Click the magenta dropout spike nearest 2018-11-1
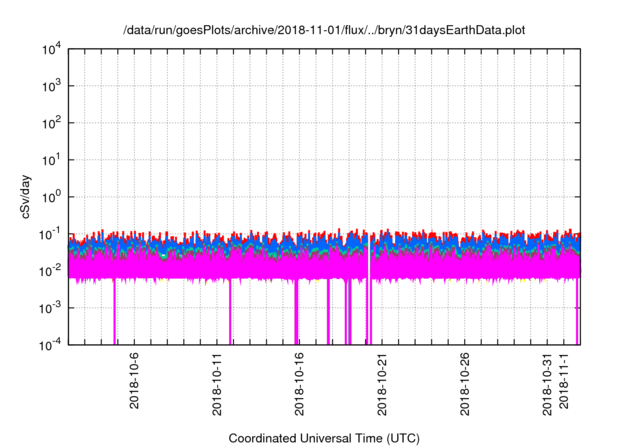 577,312
